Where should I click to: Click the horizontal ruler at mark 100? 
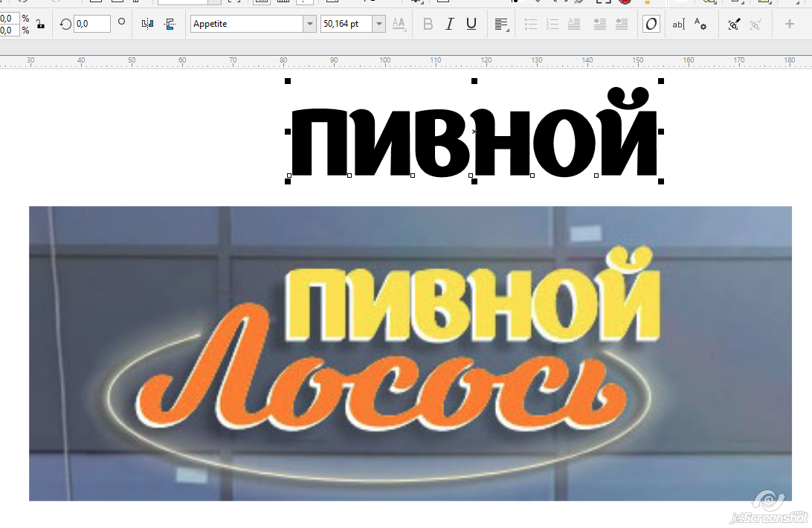click(x=384, y=61)
